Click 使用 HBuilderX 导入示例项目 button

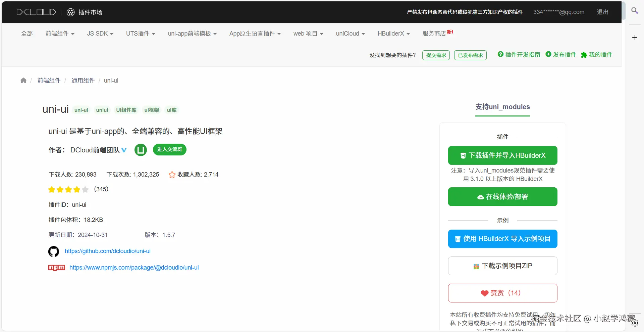point(502,239)
